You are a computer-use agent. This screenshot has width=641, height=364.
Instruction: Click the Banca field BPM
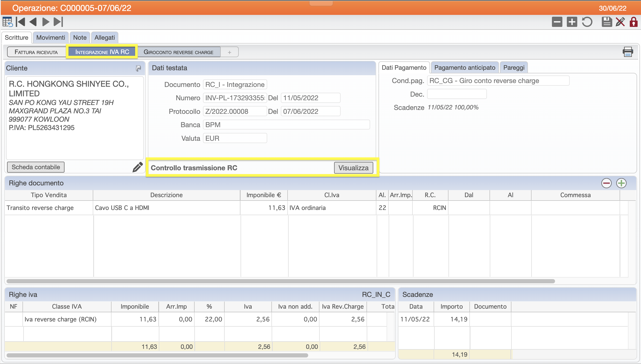(x=286, y=125)
